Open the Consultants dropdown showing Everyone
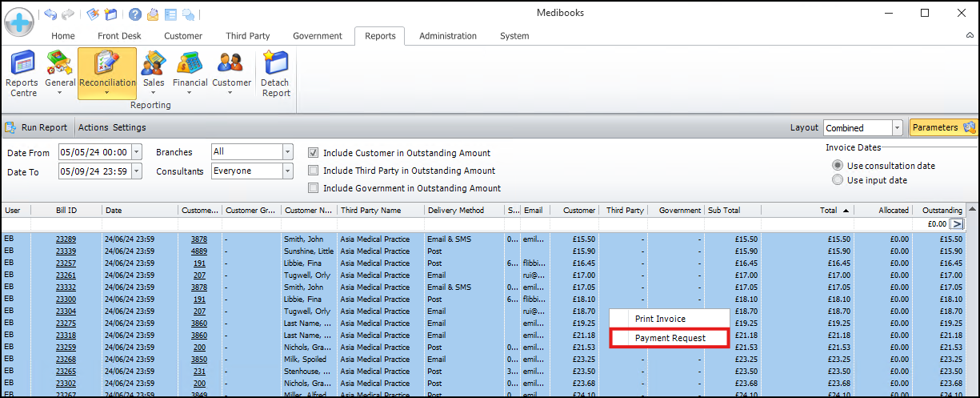The height and width of the screenshot is (398, 980). (288, 171)
